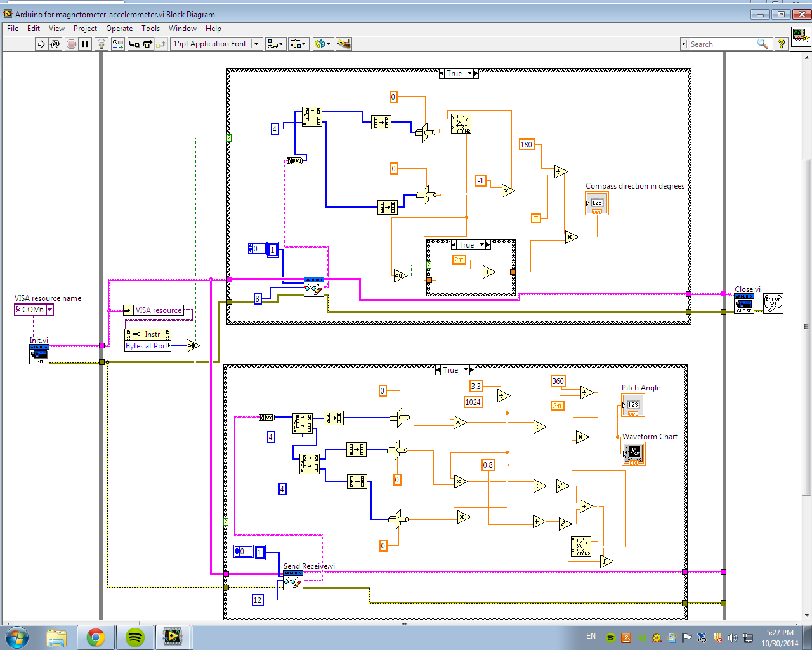Click the Step Into icon
Screen dimensions: 812x650
click(x=134, y=44)
